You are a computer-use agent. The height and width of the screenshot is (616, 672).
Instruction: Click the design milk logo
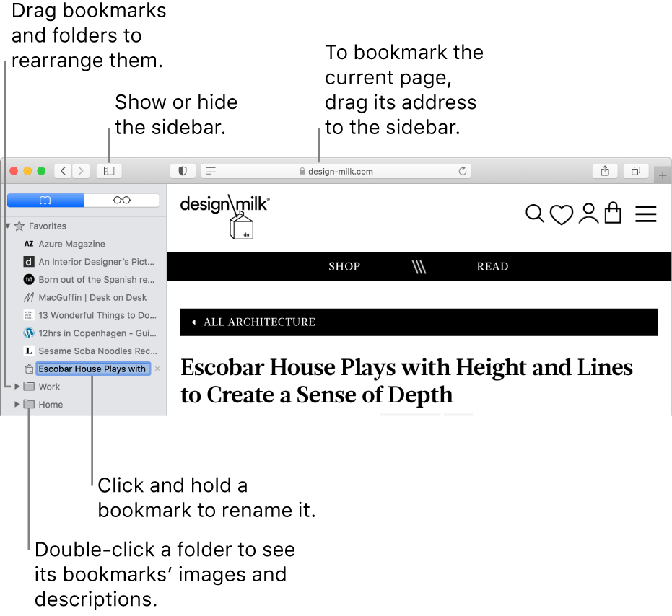coord(225,216)
